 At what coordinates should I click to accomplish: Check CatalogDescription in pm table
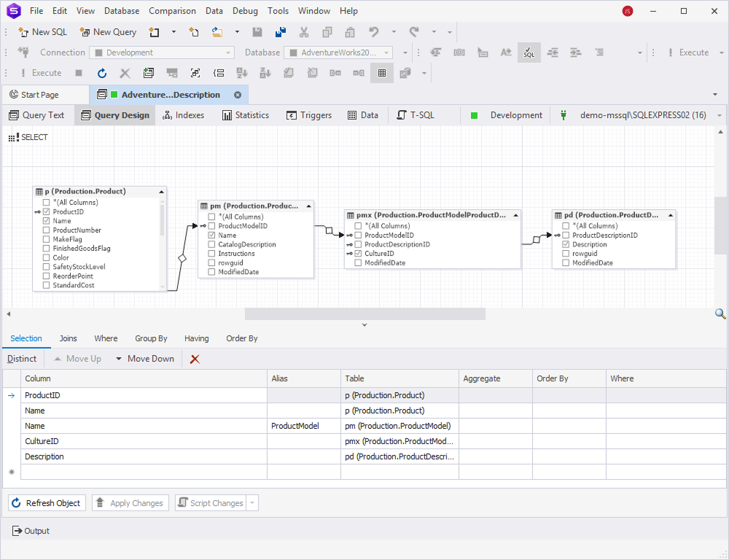tap(211, 244)
